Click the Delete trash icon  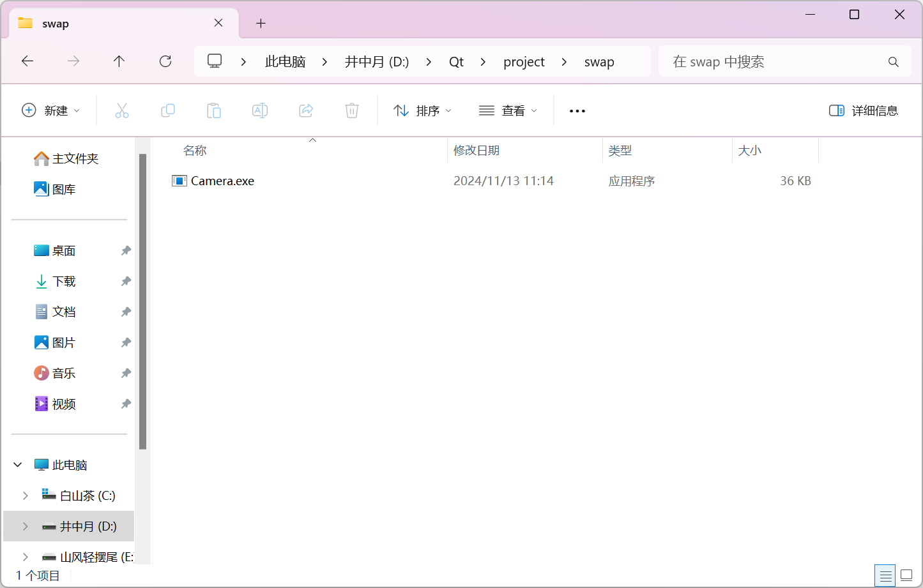click(352, 110)
